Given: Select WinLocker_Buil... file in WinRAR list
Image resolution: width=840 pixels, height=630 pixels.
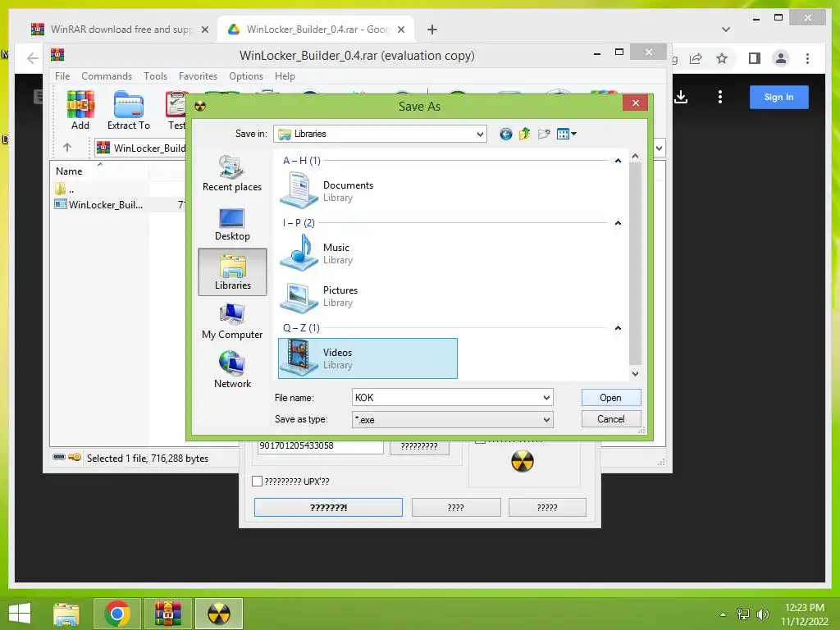Looking at the screenshot, I should pos(99,204).
